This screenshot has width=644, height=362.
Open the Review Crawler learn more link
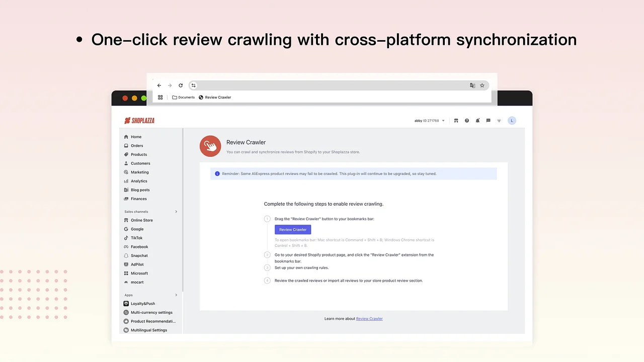coord(369,318)
